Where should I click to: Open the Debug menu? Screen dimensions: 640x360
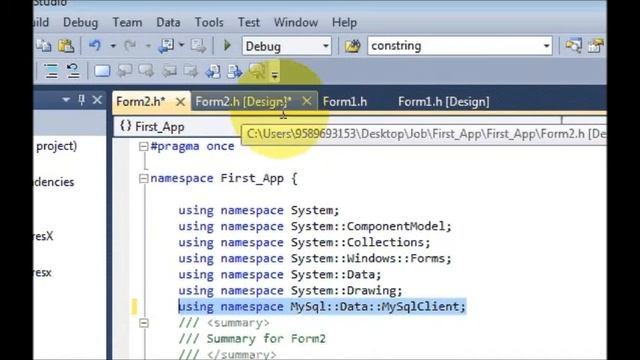click(x=80, y=22)
